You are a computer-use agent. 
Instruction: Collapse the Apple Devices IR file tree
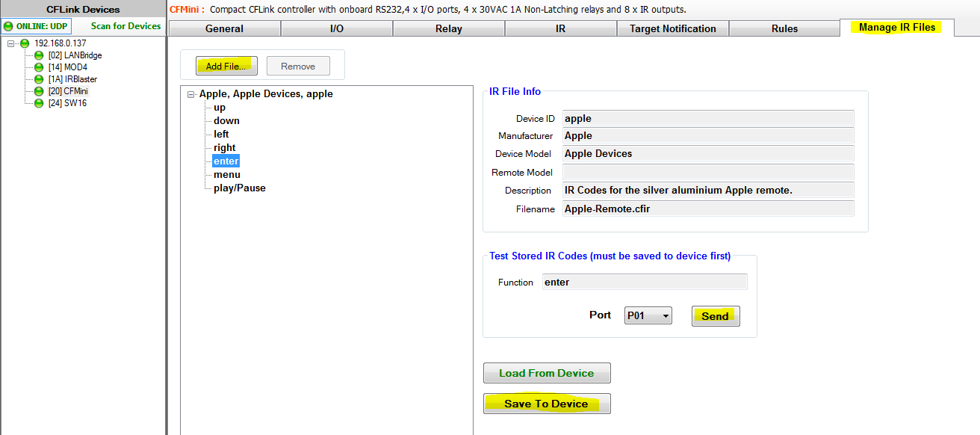coord(191,94)
